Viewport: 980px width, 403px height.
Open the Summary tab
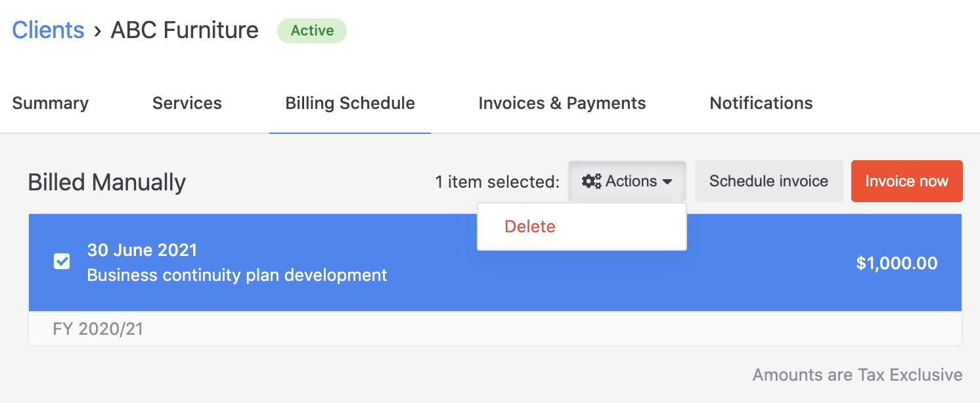(x=51, y=103)
